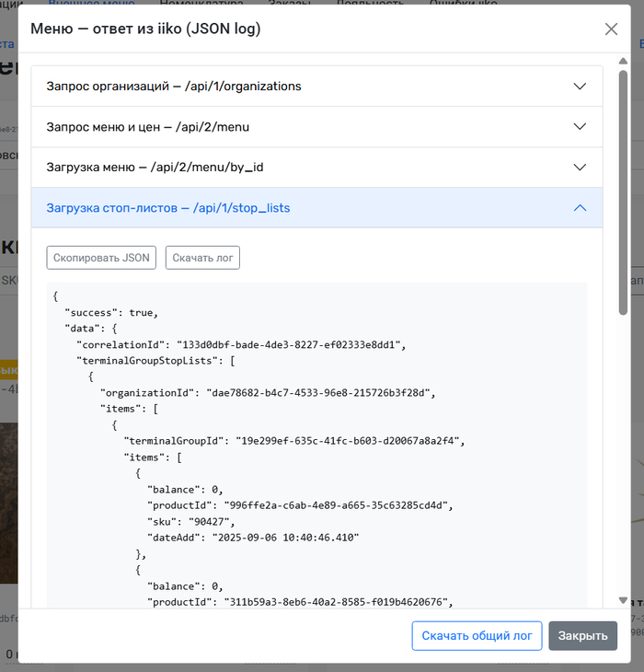
Task: Open the Загрузка меню by_id section
Action: pos(155,168)
